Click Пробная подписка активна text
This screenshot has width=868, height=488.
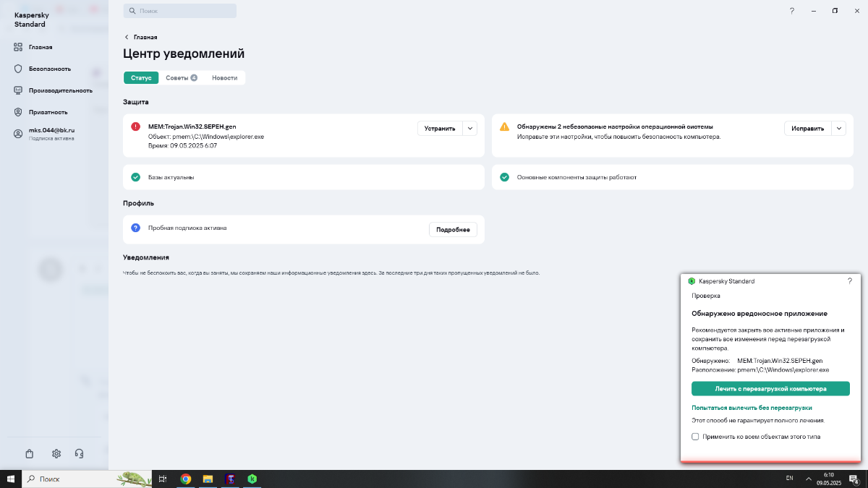point(187,227)
